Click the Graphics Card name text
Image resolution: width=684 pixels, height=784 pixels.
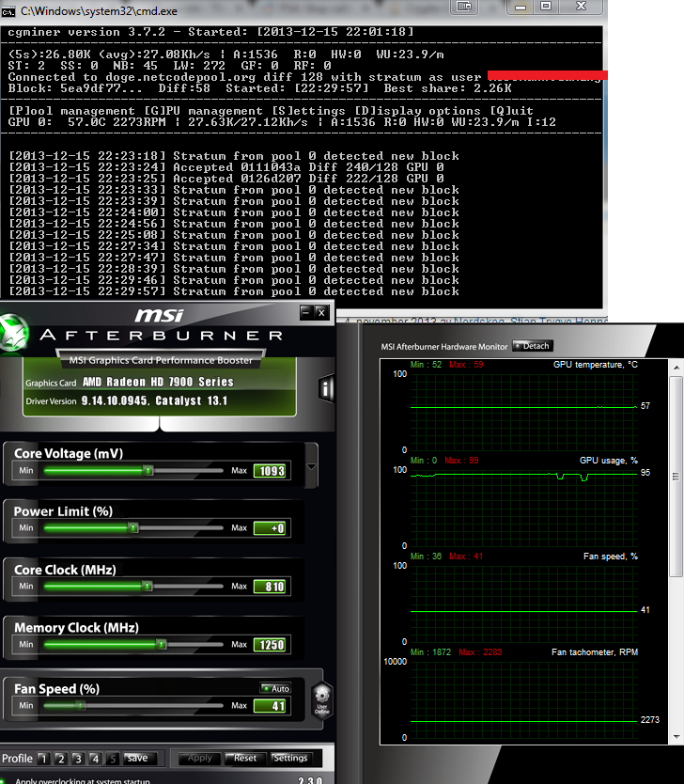tap(158, 382)
